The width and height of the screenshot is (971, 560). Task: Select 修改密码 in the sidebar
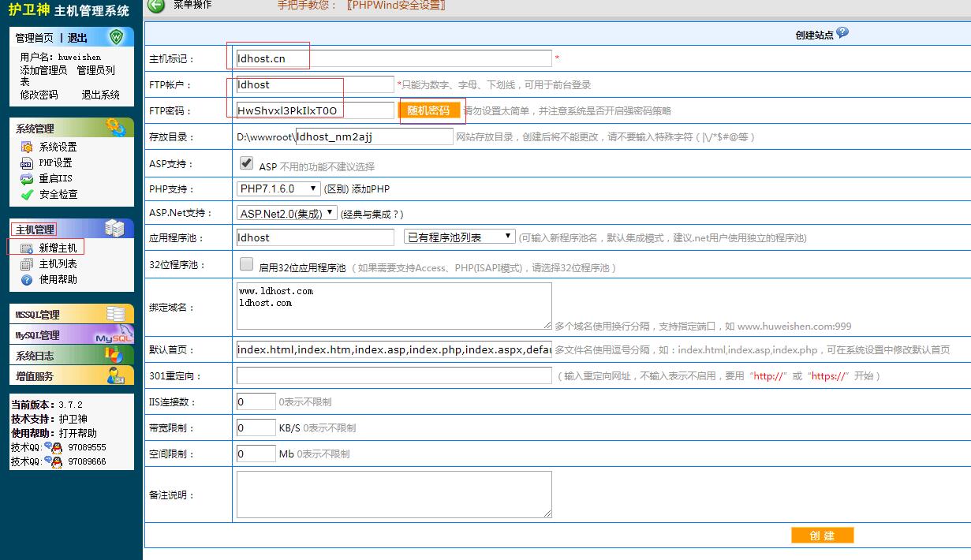point(39,95)
